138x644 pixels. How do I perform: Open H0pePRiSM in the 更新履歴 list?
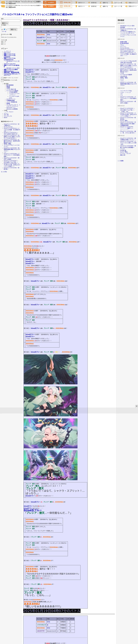pos(123,76)
